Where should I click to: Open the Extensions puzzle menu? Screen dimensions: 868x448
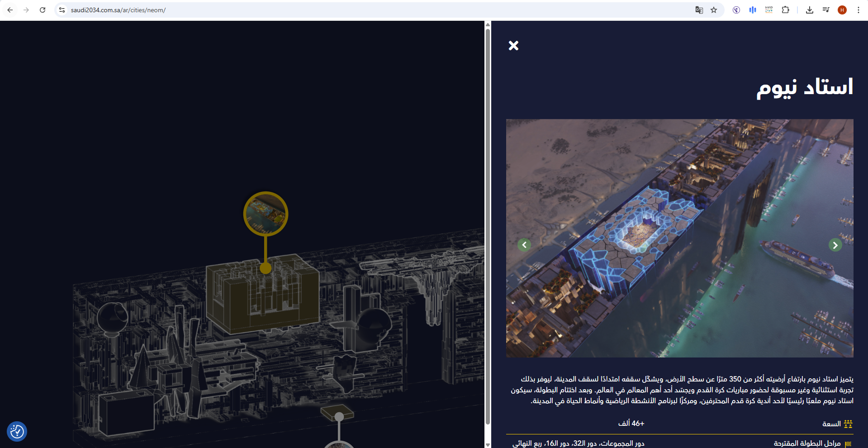click(785, 10)
